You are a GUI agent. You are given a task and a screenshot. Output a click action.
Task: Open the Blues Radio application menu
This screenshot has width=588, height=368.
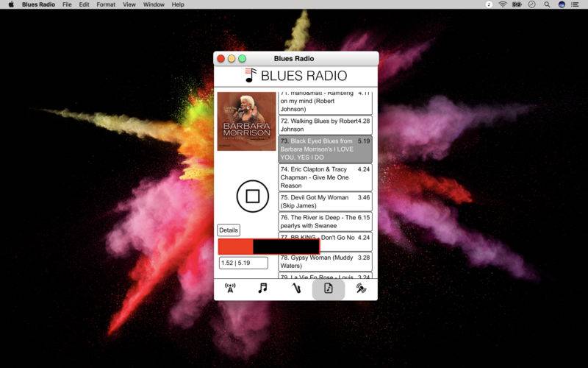coord(38,4)
